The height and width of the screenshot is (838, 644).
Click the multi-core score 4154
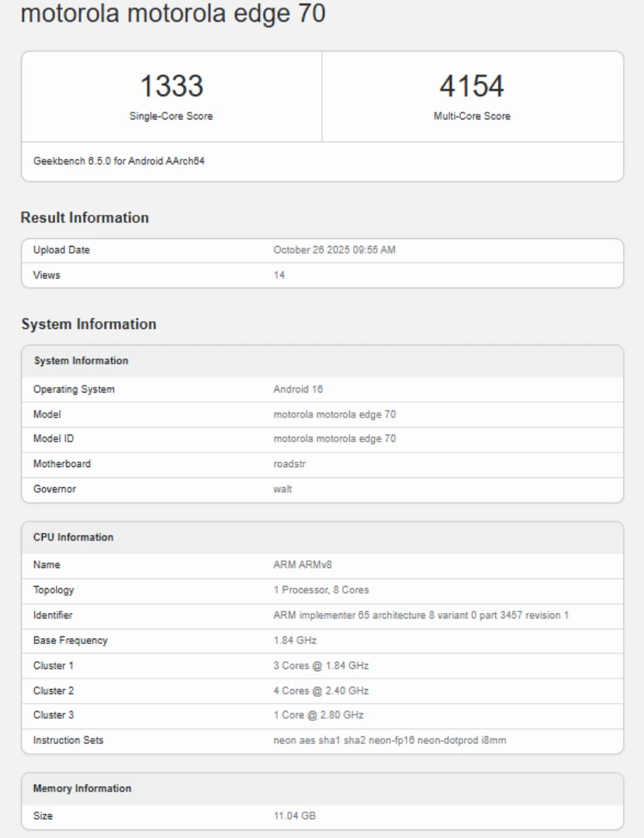pos(473,86)
